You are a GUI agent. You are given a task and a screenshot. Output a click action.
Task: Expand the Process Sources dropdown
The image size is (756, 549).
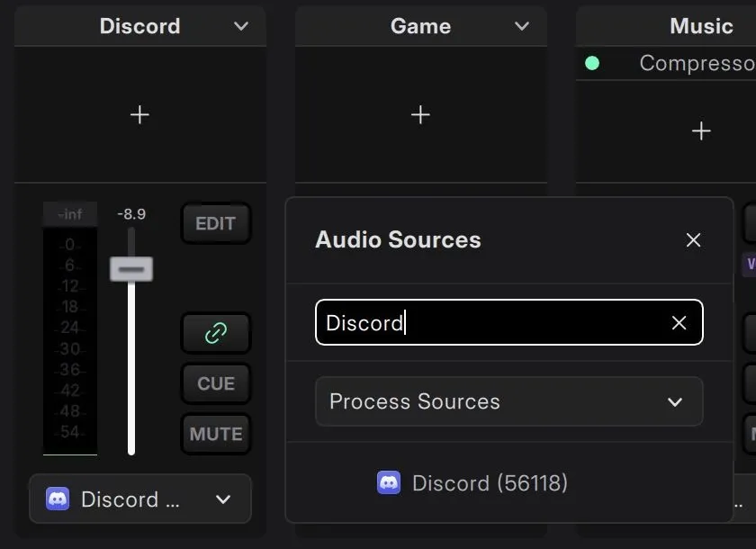[509, 401]
